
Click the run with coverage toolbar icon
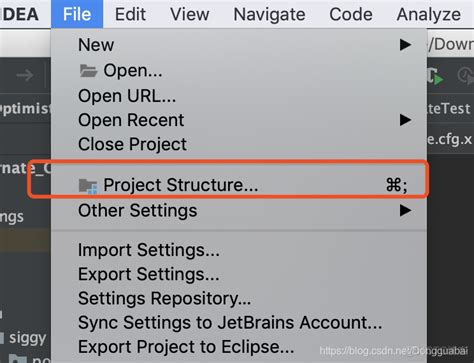tap(435, 76)
